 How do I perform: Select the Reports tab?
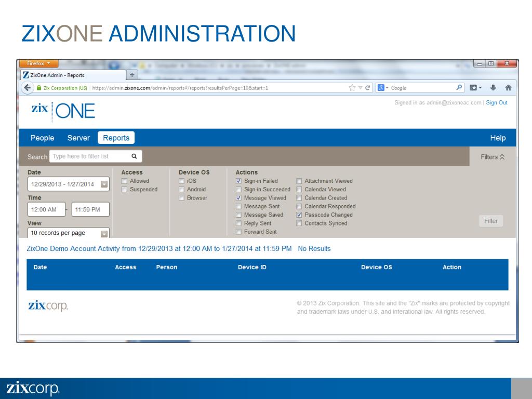pyautogui.click(x=116, y=138)
